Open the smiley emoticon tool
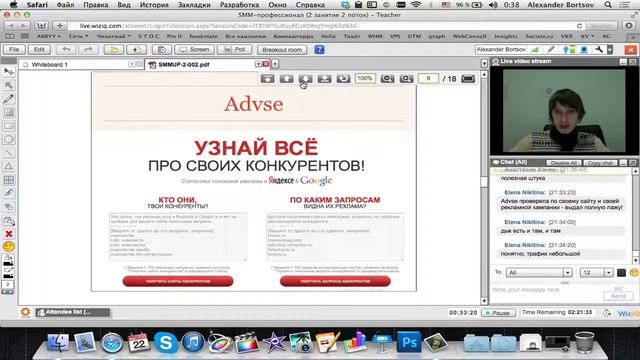640x360 pixels. [x=9, y=247]
